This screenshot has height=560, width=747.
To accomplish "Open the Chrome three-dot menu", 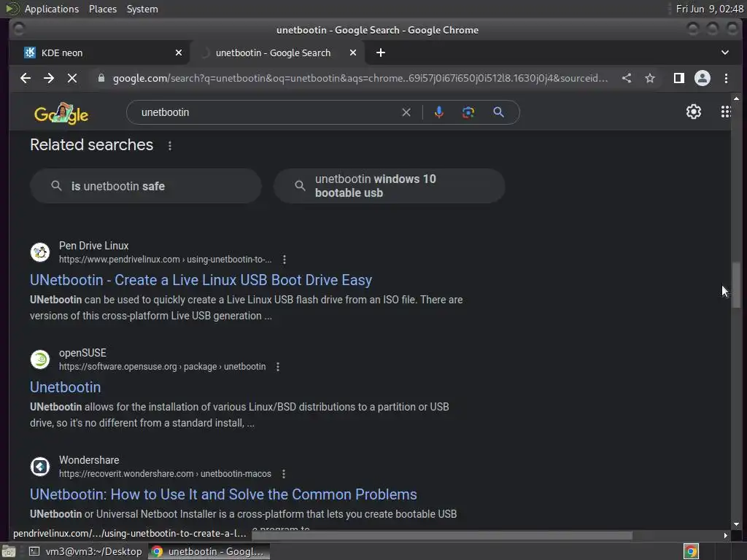I will click(726, 78).
